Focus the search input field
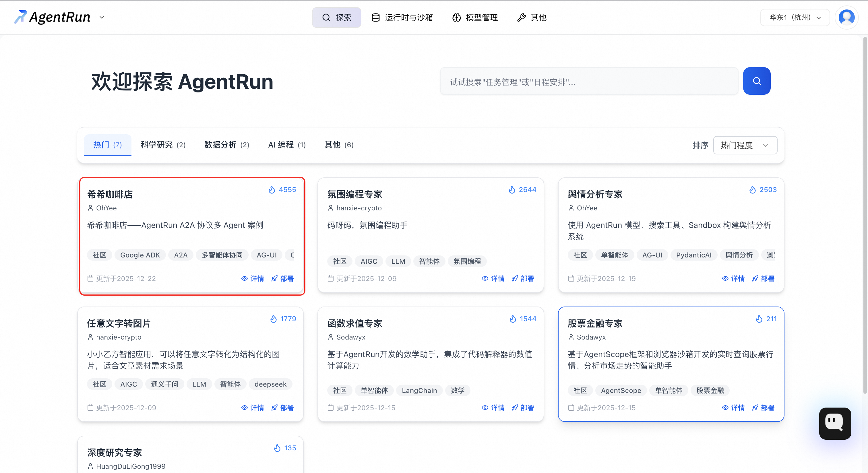Image resolution: width=868 pixels, height=473 pixels. click(x=589, y=82)
